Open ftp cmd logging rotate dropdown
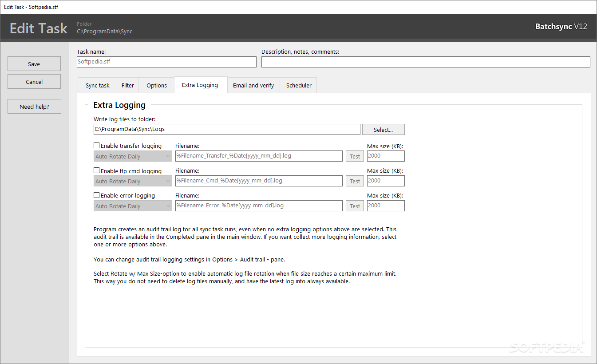Screen dimensions: 597x364 (x=133, y=181)
